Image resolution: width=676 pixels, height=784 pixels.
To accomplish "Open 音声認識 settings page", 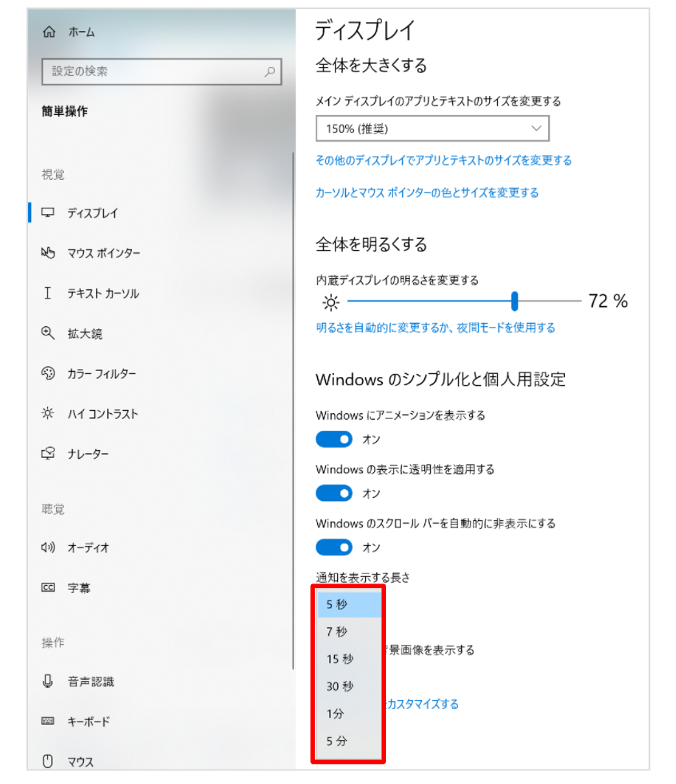I will (x=91, y=682).
